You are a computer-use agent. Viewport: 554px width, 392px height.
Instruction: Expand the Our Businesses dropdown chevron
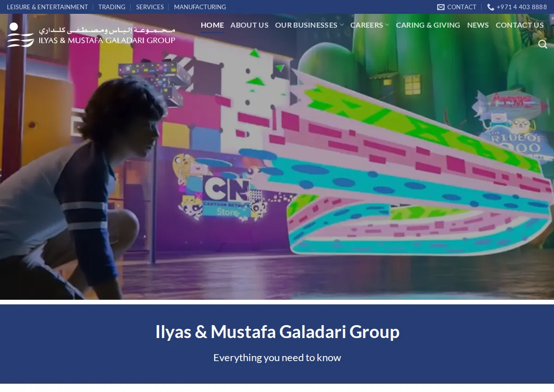[342, 25]
